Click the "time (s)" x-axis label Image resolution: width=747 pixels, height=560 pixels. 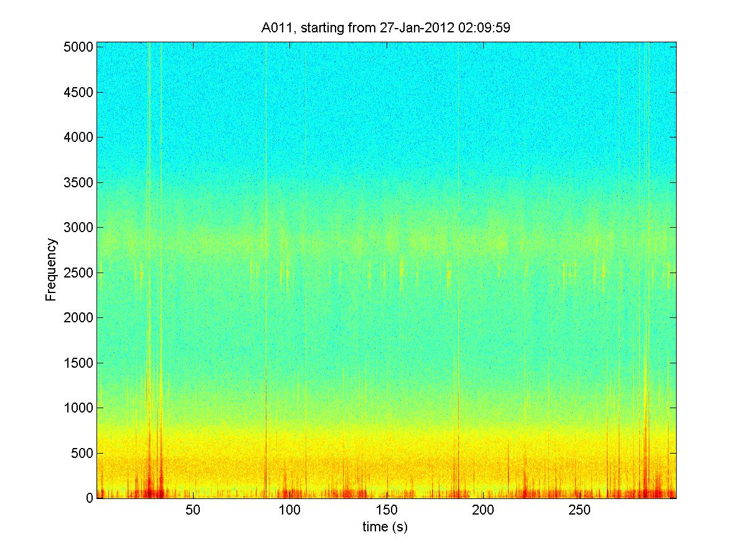(386, 527)
